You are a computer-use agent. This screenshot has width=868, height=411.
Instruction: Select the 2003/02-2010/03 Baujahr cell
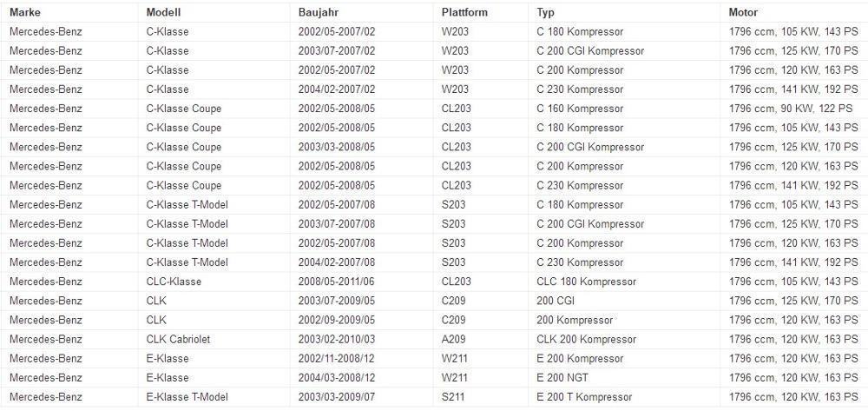pos(337,339)
